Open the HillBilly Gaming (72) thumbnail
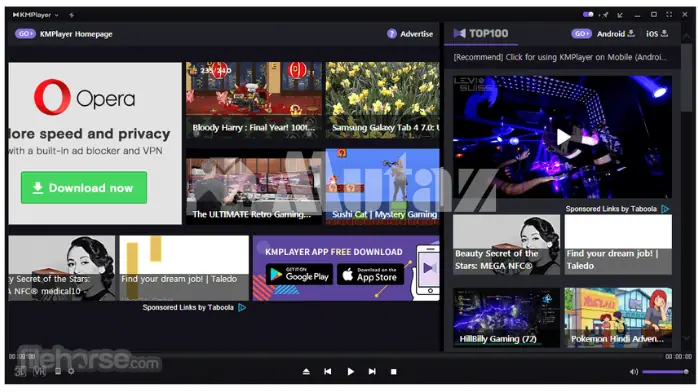Viewport: 698px width, 392px height. [507, 318]
